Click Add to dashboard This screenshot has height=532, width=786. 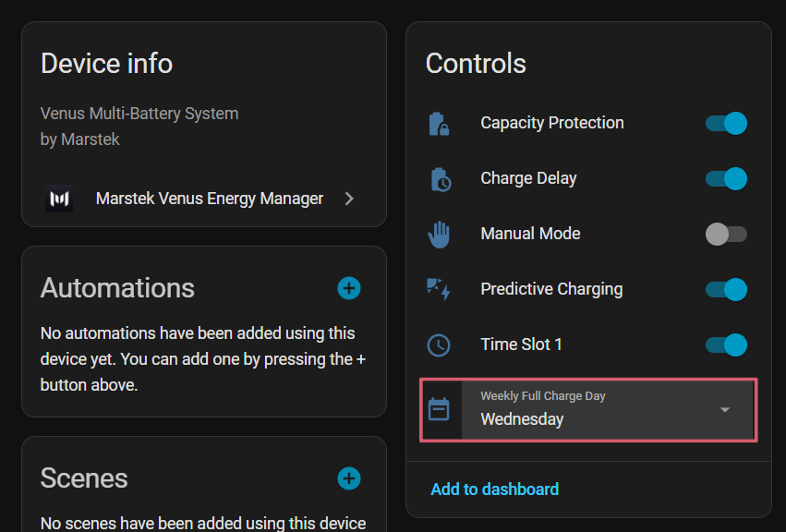(494, 490)
